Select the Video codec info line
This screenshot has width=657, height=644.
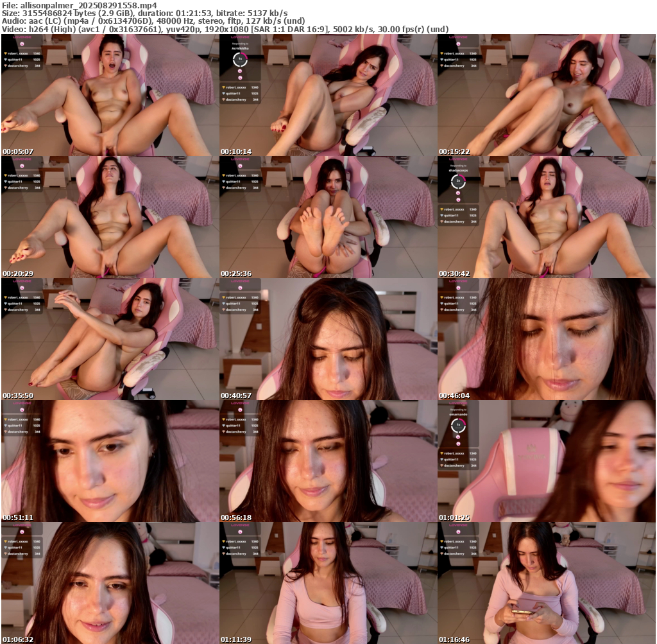click(225, 29)
